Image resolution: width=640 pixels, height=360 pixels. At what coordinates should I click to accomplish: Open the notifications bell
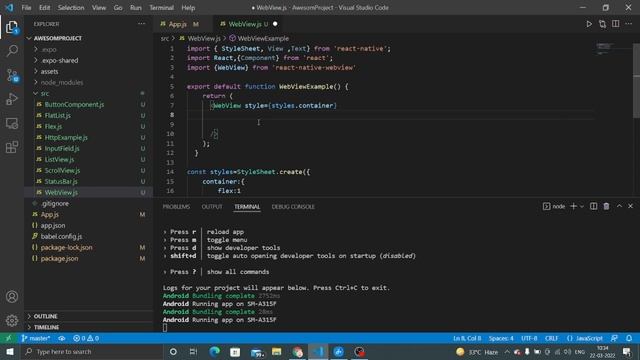[629, 338]
